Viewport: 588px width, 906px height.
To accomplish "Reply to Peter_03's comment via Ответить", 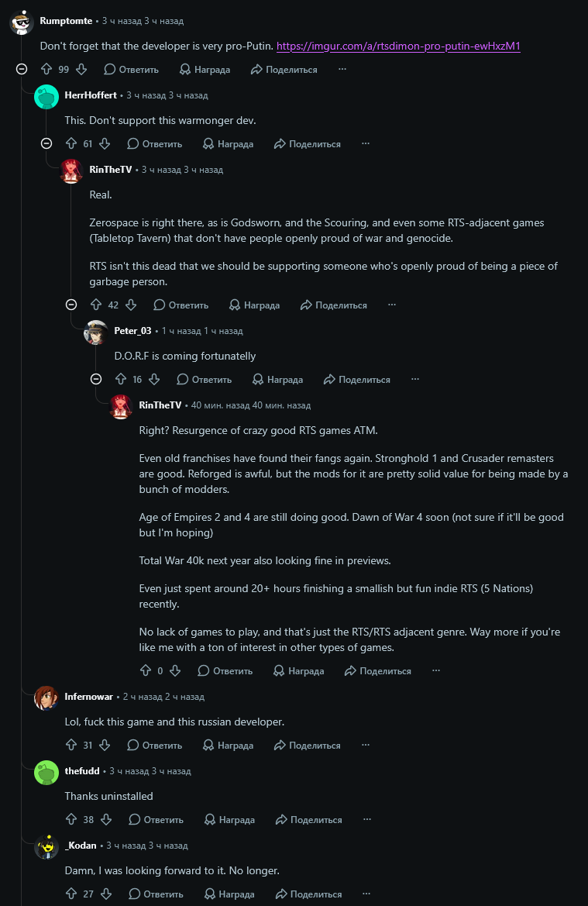I will (205, 380).
